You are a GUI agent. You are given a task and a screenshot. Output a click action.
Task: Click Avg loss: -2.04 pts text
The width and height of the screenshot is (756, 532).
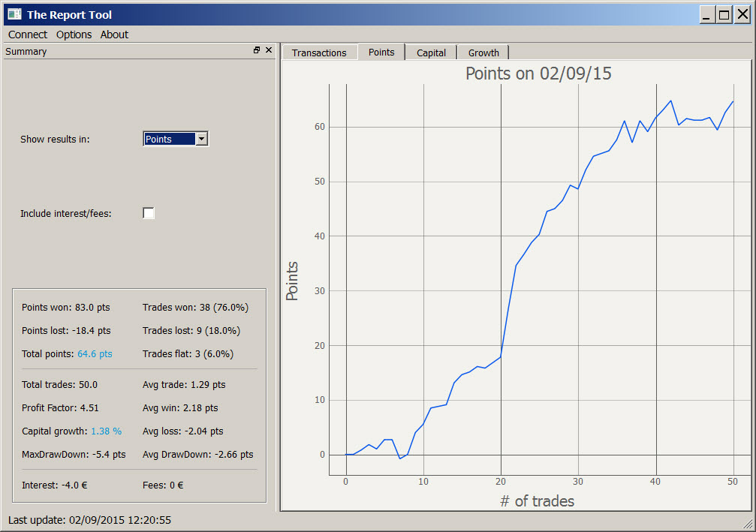click(182, 431)
